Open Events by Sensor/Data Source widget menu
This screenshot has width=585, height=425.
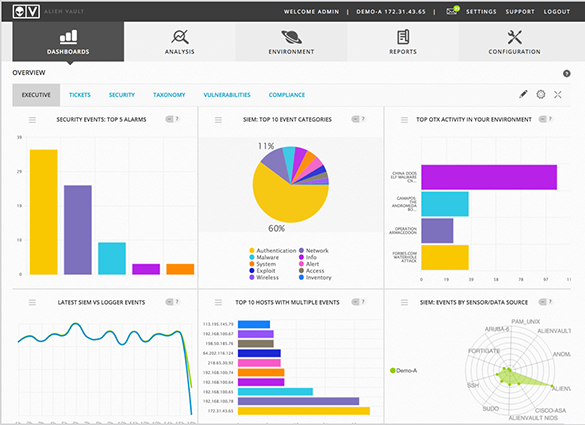(x=404, y=302)
